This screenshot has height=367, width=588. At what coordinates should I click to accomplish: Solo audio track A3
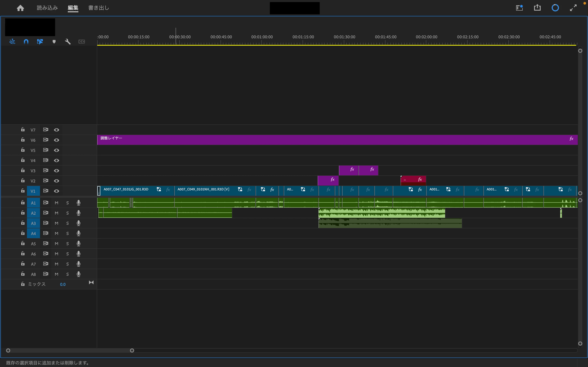pos(68,223)
